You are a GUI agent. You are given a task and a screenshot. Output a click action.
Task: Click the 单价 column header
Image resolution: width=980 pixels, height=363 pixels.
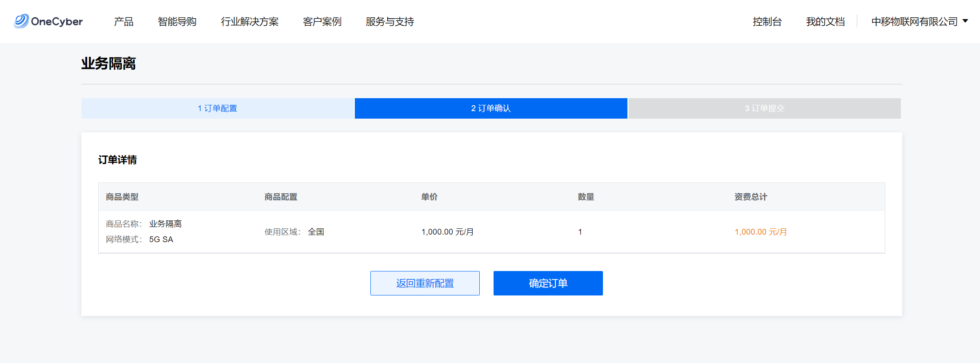429,197
